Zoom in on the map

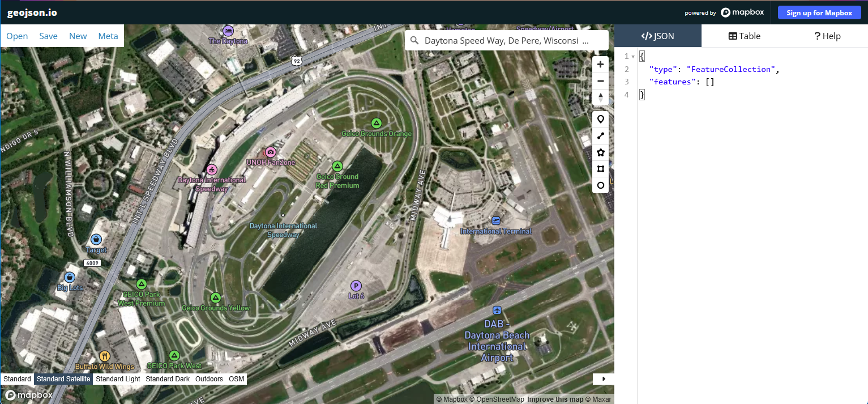(x=600, y=65)
